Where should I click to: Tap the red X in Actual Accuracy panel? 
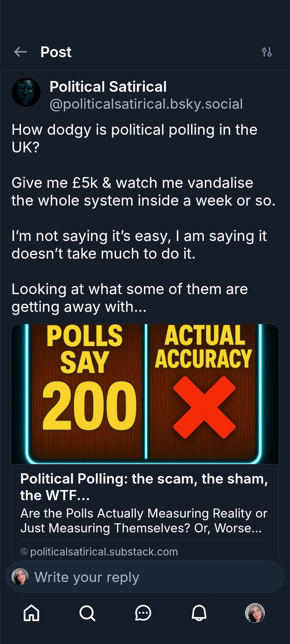pyautogui.click(x=204, y=407)
